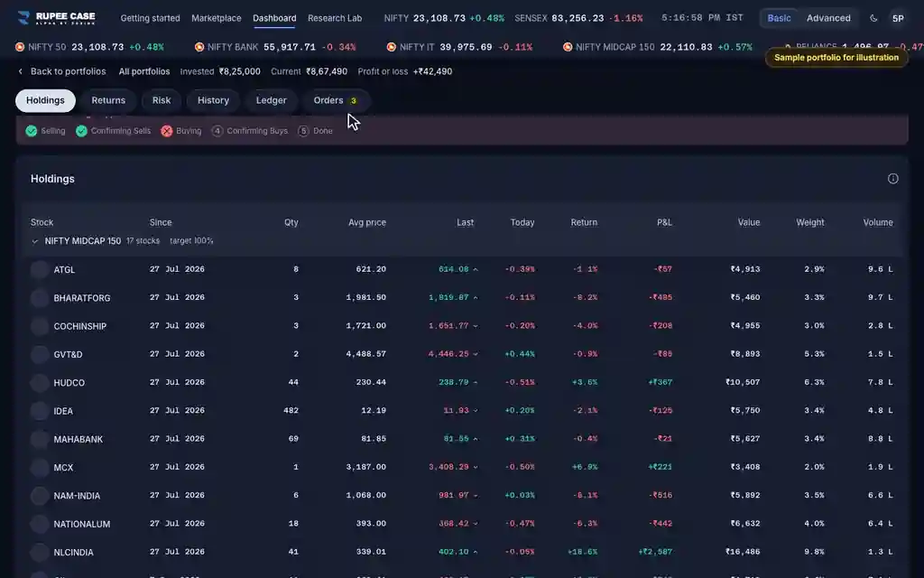Click step 4 Confirming Buys icon

point(217,131)
